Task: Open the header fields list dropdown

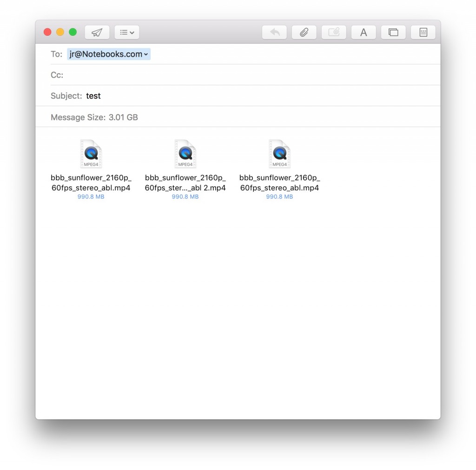Action: point(127,32)
